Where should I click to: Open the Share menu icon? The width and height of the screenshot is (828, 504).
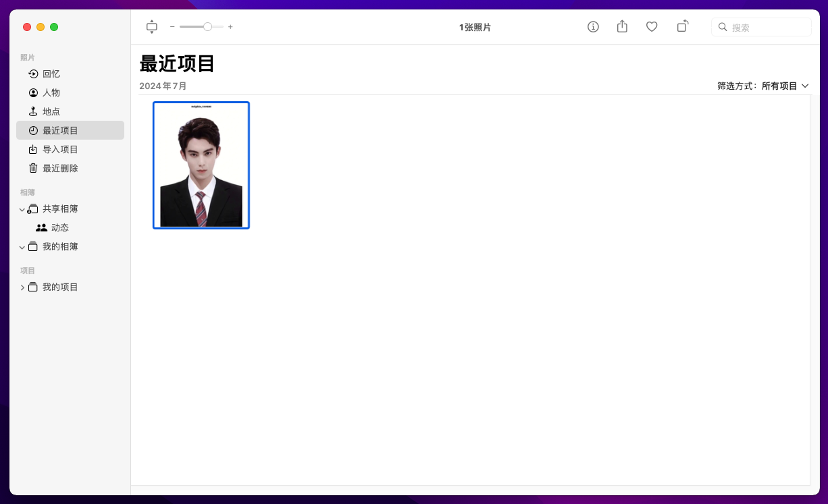coord(622,27)
